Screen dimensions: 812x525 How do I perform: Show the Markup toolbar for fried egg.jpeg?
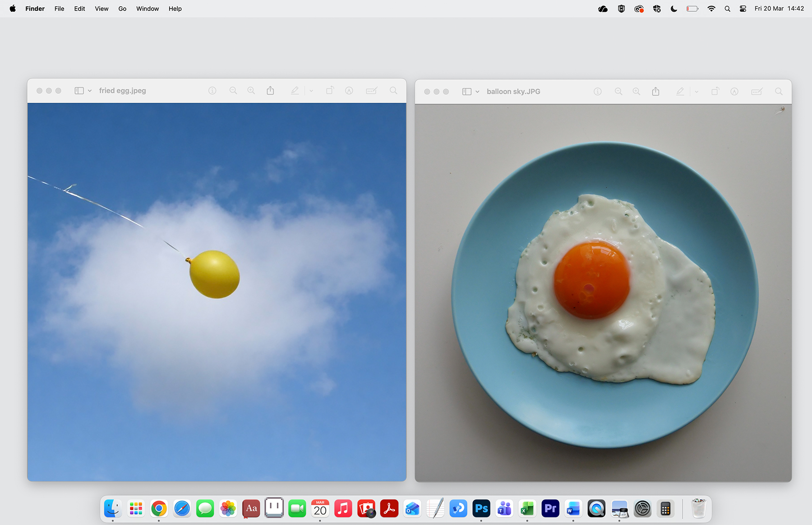[371, 90]
